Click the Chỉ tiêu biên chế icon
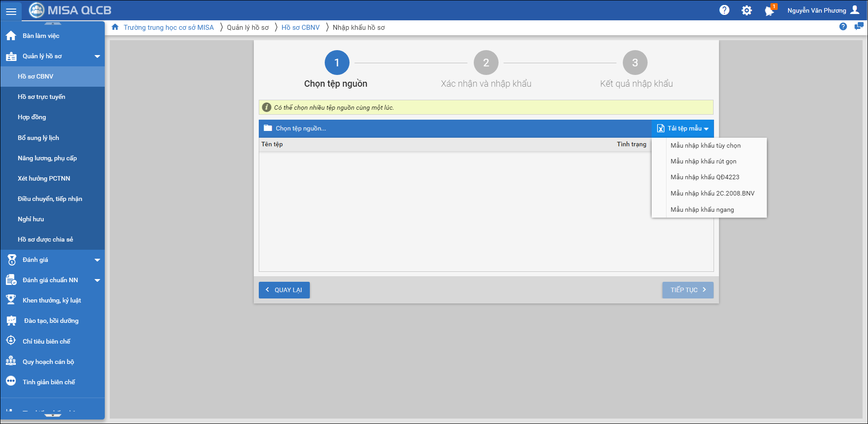This screenshot has width=868, height=424. pos(11,341)
